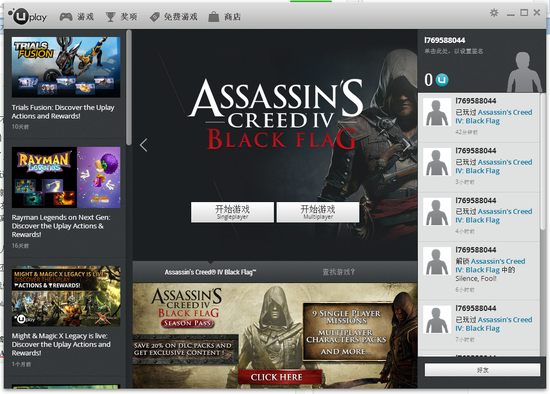Viewport: 550px width, 394px height.
Task: Click the red CLICK HERE banner button
Action: (280, 377)
